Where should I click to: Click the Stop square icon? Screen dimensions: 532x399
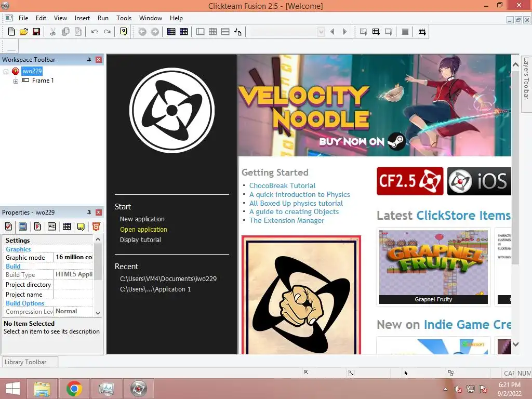pos(405,32)
